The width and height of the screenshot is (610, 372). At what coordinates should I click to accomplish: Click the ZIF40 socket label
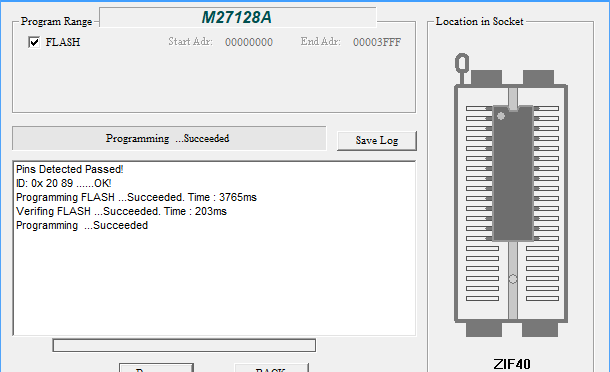click(x=512, y=364)
